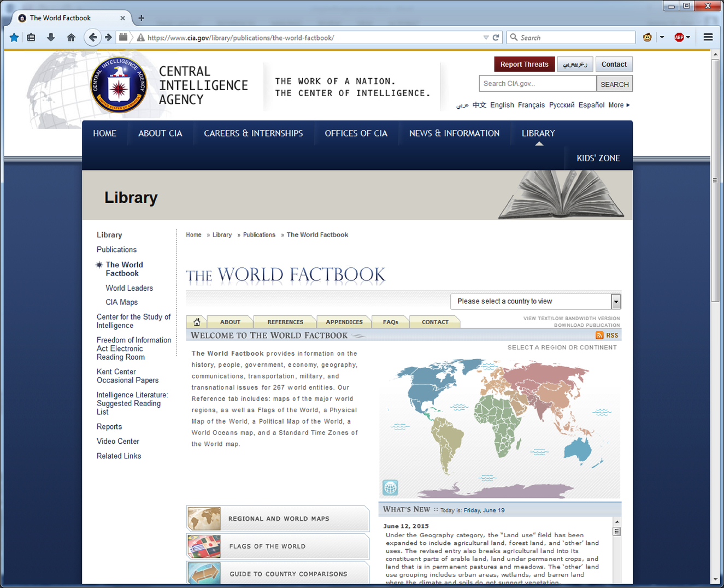Screen dimensions: 724x588
Task: Click the SEARCH button for CIA.gov
Action: (615, 84)
